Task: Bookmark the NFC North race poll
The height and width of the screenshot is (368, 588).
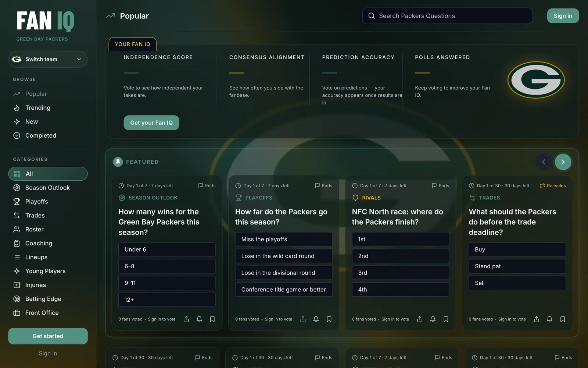Action: (446, 319)
